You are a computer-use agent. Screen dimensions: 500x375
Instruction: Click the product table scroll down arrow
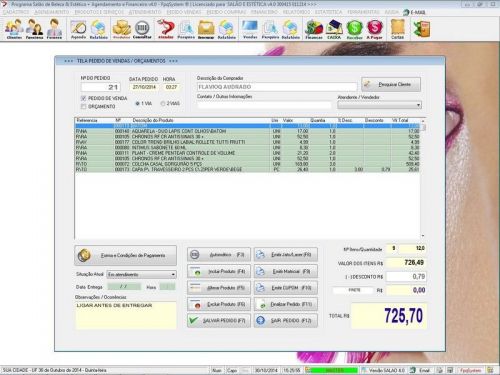pos(423,236)
